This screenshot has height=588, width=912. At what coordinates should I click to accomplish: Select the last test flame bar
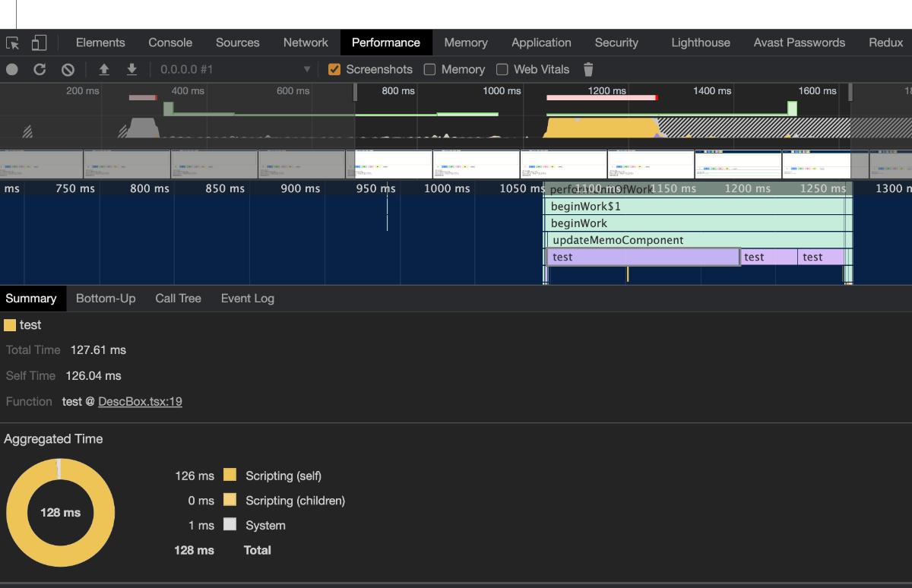tap(821, 257)
